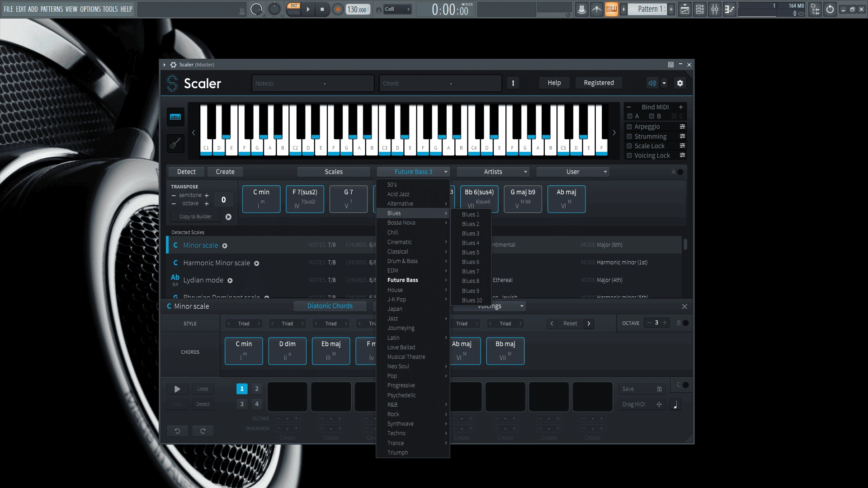
Task: Play the C Minor scale preview
Action: point(225,246)
